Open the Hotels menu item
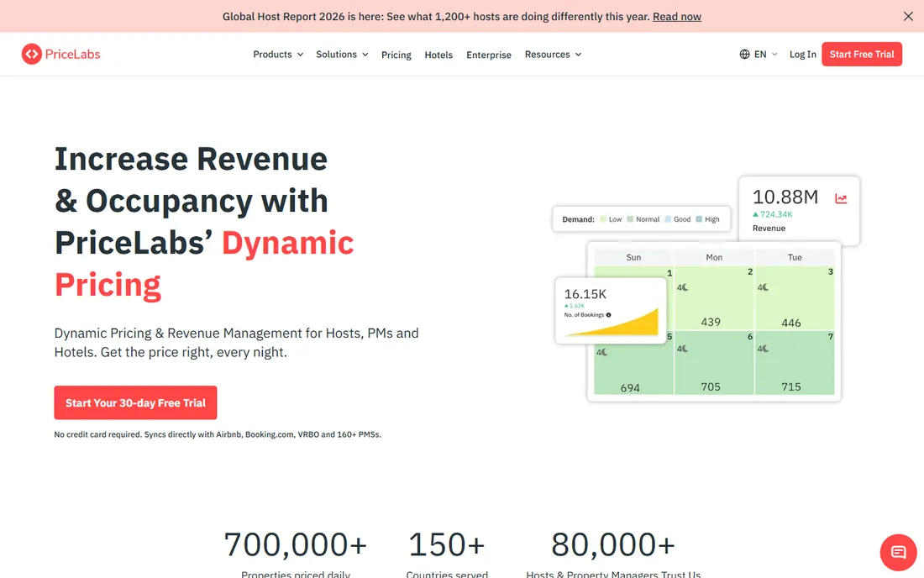The height and width of the screenshot is (578, 924). click(438, 55)
